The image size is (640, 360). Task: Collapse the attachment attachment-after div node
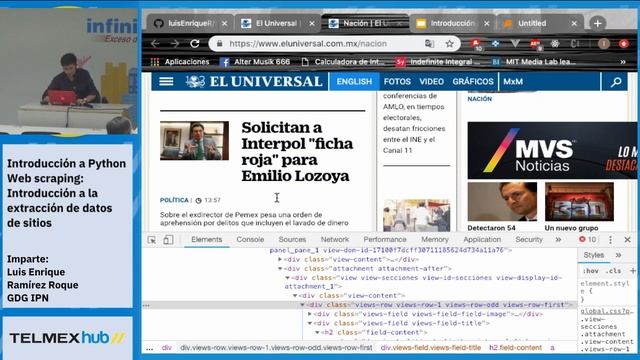point(280,269)
